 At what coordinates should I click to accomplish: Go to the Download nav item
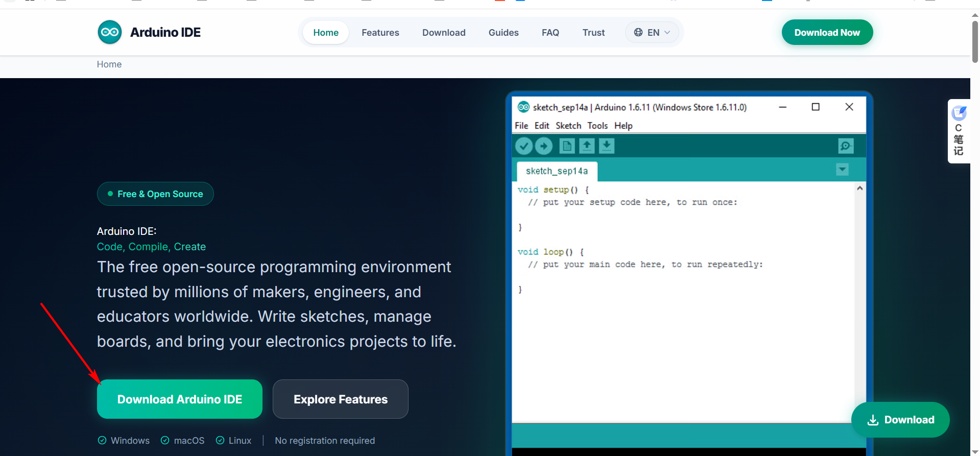coord(444,32)
